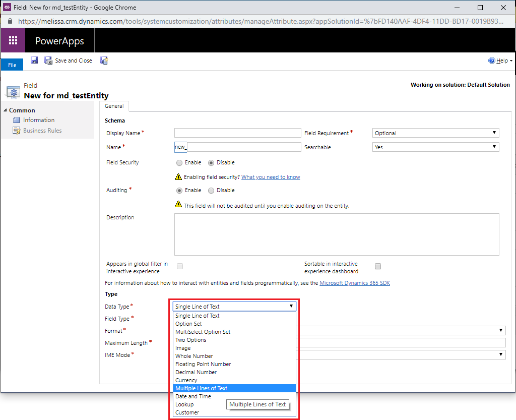The image size is (516, 420).
Task: Choose MultiSelect Option Set data type
Action: (x=235, y=332)
